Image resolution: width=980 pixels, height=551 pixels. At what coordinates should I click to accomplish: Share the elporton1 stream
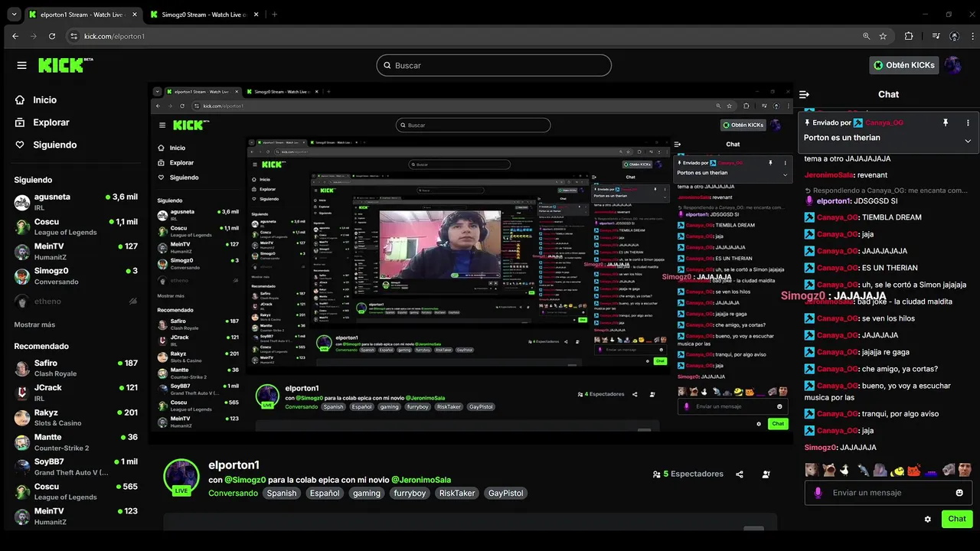click(740, 474)
